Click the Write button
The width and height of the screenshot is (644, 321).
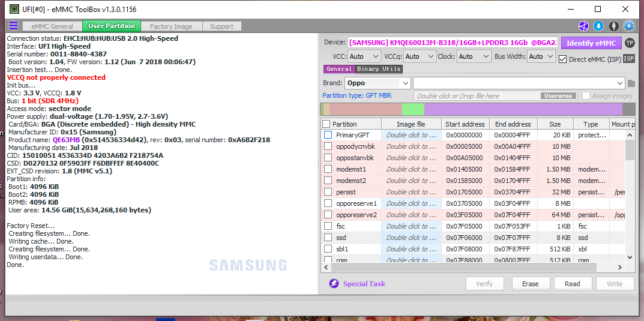click(615, 284)
